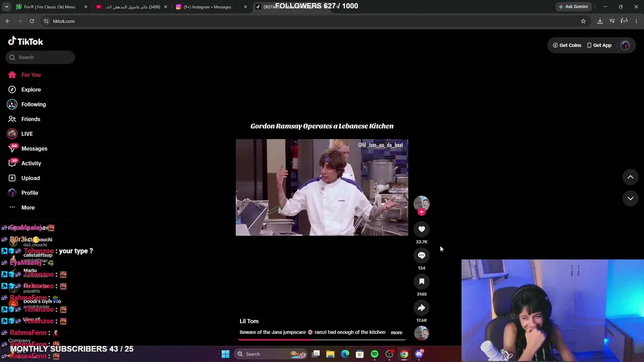Open File Explorer from the taskbar
This screenshot has height=362, width=644.
click(x=330, y=354)
